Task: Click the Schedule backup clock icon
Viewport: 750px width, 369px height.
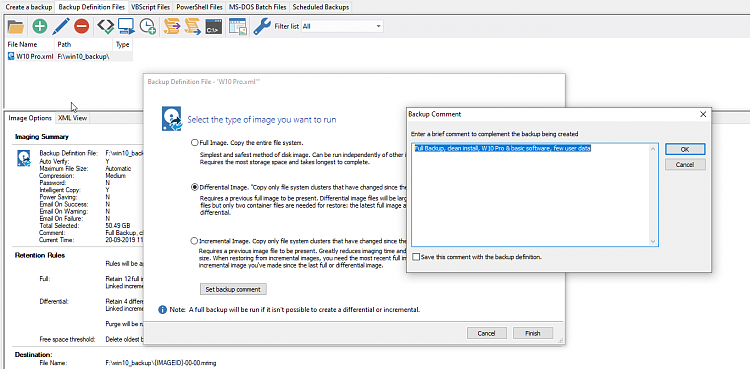Action: (x=147, y=26)
